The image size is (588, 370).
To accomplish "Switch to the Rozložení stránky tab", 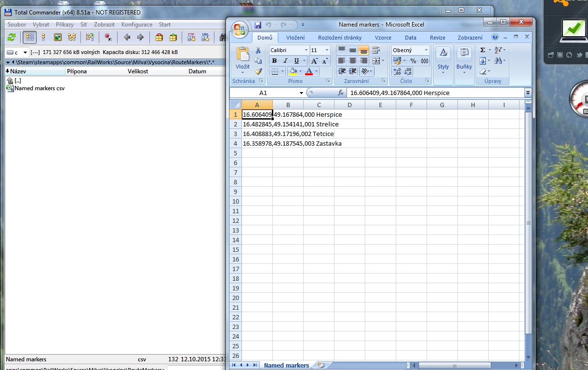I will click(x=340, y=38).
